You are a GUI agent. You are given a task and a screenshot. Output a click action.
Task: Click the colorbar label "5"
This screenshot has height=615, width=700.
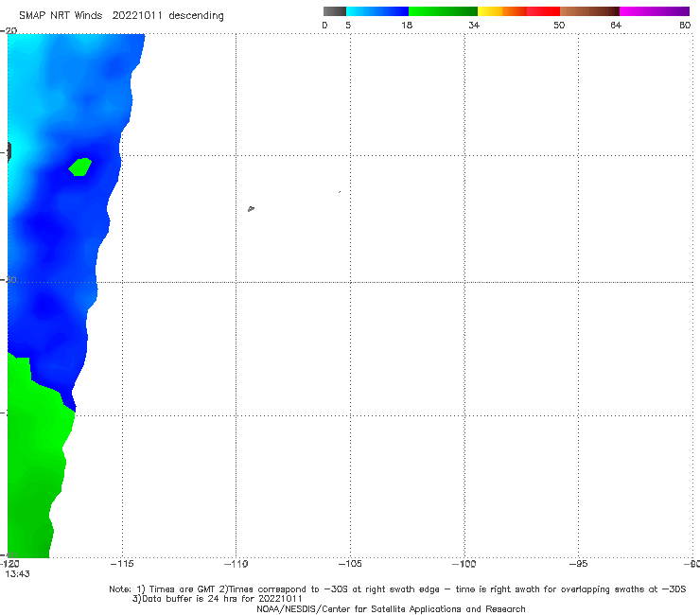click(x=348, y=25)
